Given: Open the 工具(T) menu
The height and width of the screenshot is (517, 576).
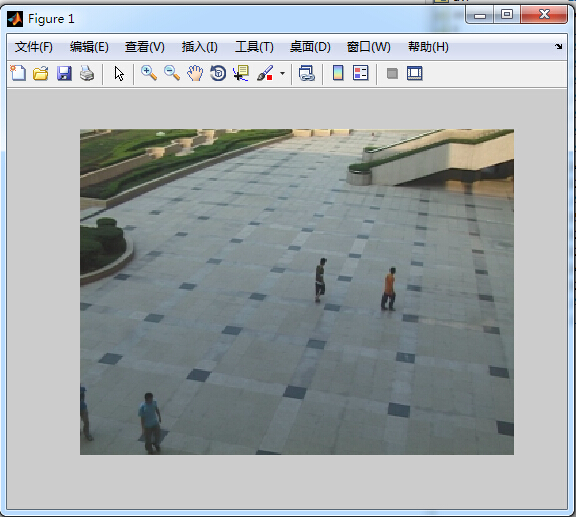Looking at the screenshot, I should 254,47.
